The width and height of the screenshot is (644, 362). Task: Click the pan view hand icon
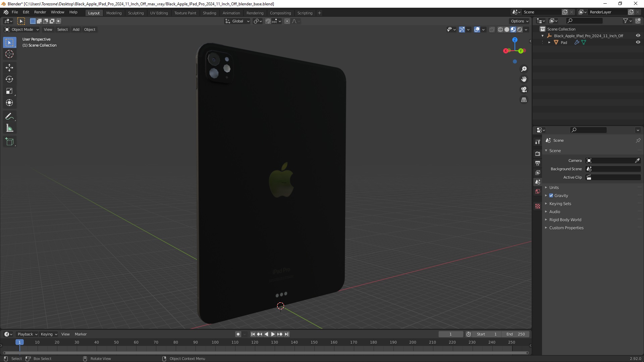(524, 79)
